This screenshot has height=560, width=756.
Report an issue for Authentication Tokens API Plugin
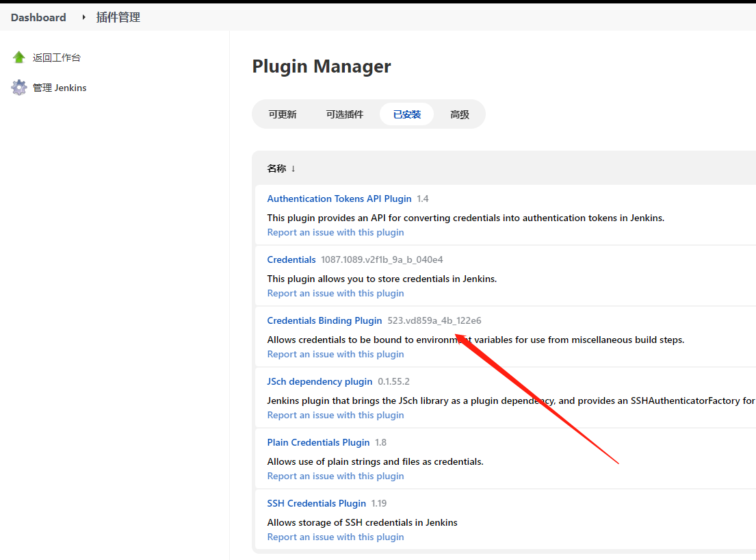click(x=335, y=233)
